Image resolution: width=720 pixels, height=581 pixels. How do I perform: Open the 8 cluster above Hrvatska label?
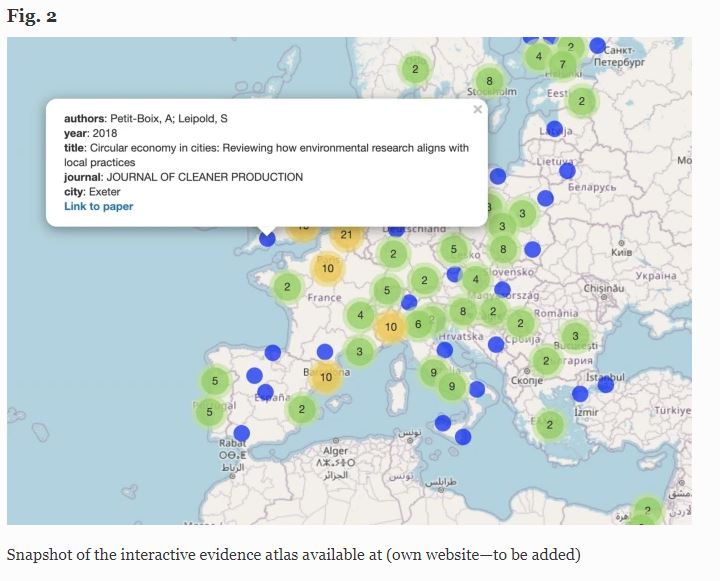click(x=463, y=311)
